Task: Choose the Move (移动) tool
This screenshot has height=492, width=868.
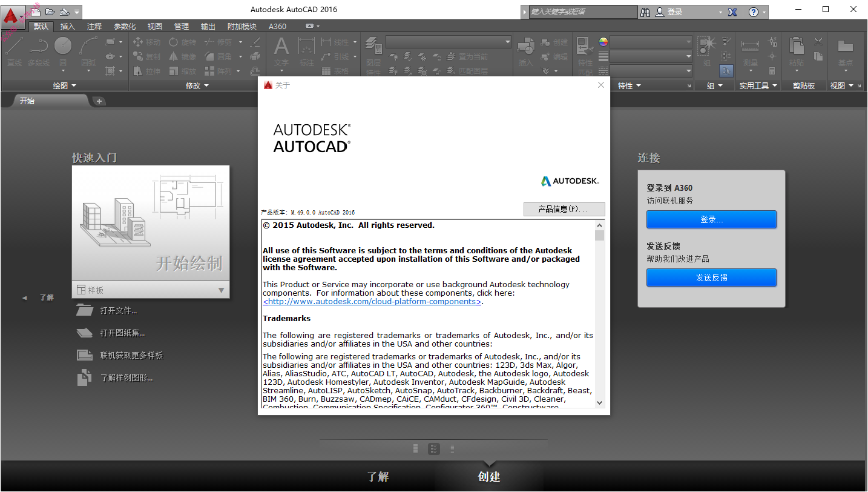Action: [x=147, y=42]
